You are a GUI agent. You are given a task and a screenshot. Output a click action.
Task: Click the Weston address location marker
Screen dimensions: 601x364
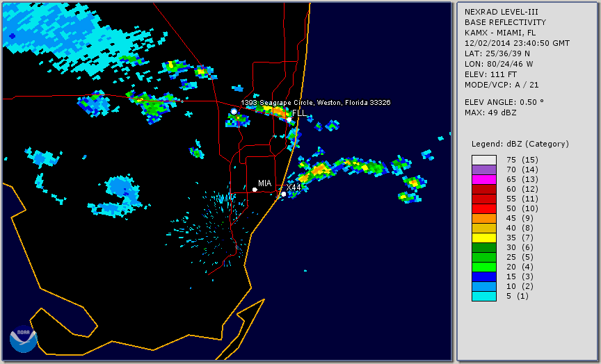point(234,111)
